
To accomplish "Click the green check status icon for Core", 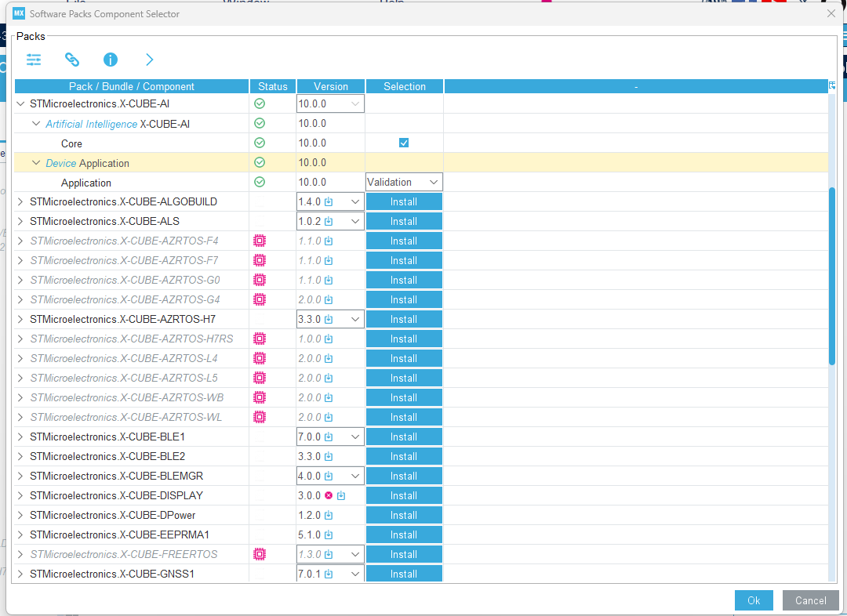I will (x=260, y=143).
